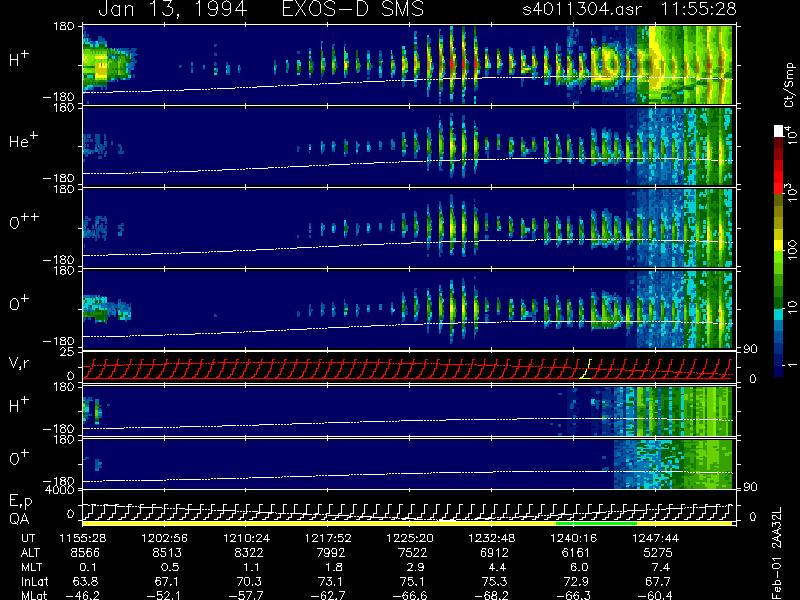Click the 'InLat' row label
The image size is (800, 600).
(35, 581)
